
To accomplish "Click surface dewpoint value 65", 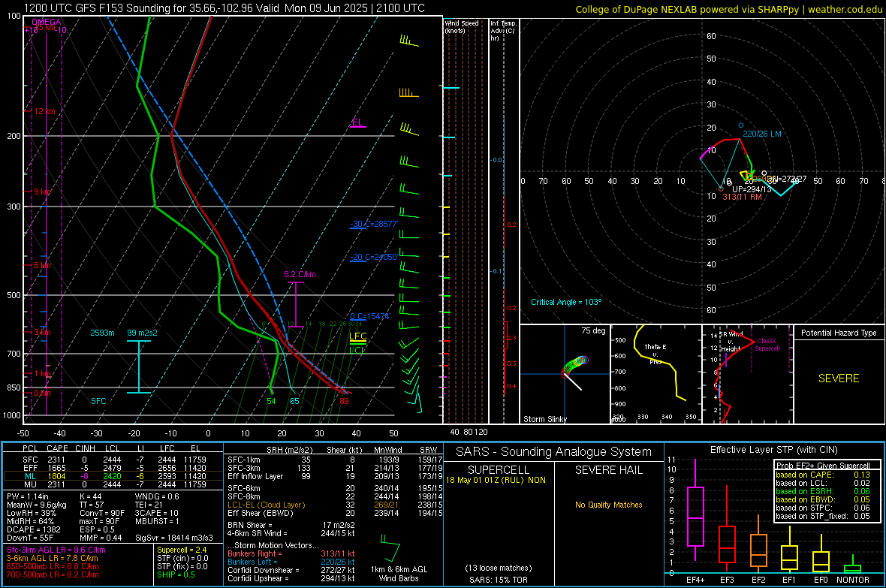I will [x=294, y=401].
